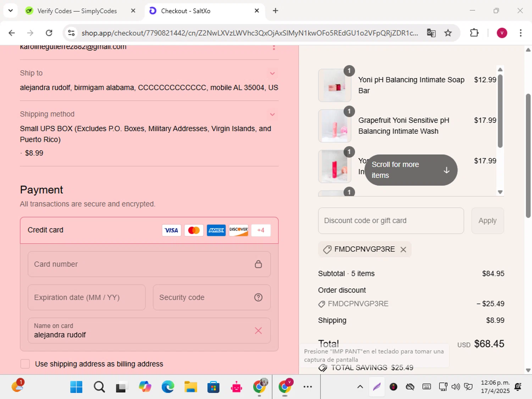Open the volume control in system tray
532x399 pixels.
click(455, 387)
